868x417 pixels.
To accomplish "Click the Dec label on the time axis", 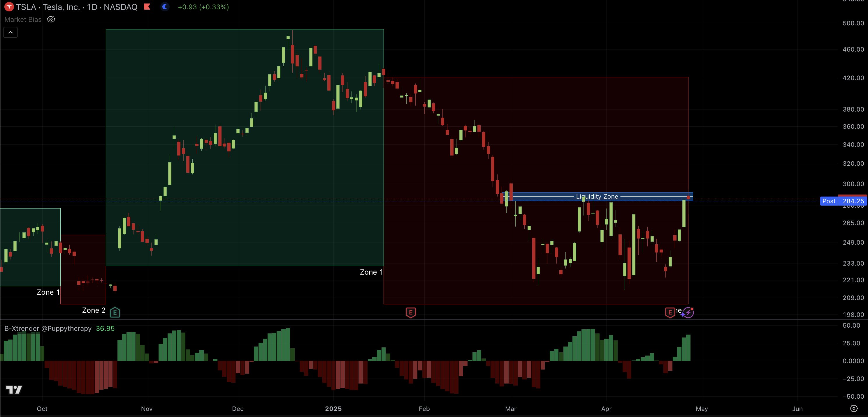I will pyautogui.click(x=238, y=409).
